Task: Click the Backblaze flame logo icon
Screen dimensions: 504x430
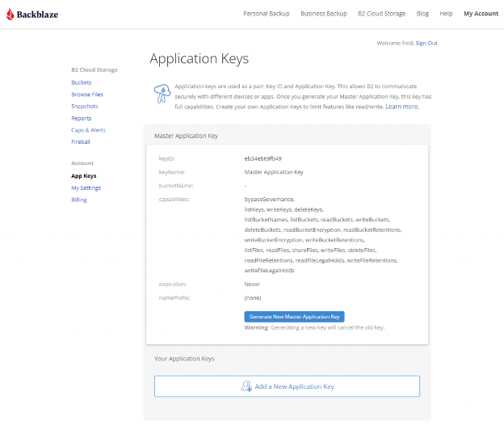Action: click(x=10, y=15)
